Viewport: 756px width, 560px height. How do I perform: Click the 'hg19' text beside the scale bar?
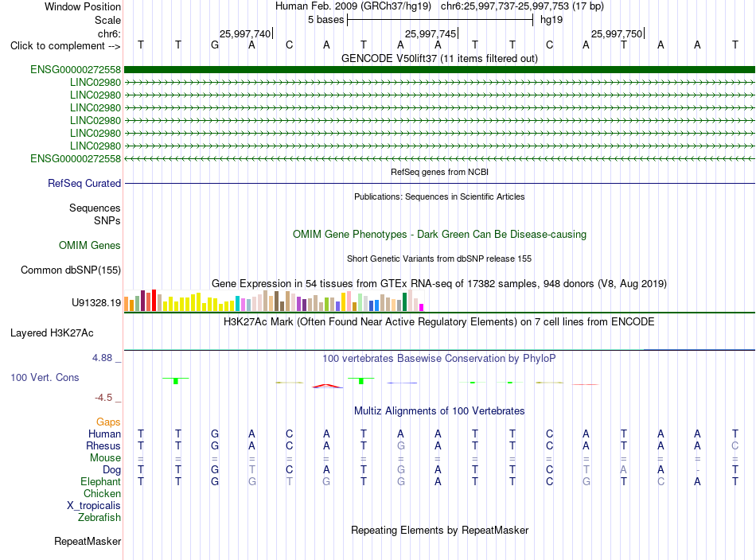[551, 20]
